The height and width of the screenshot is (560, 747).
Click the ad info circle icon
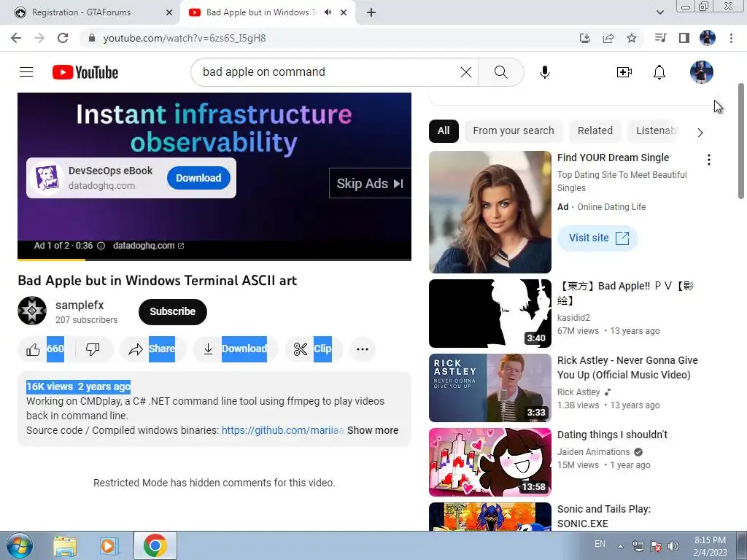coord(101,246)
